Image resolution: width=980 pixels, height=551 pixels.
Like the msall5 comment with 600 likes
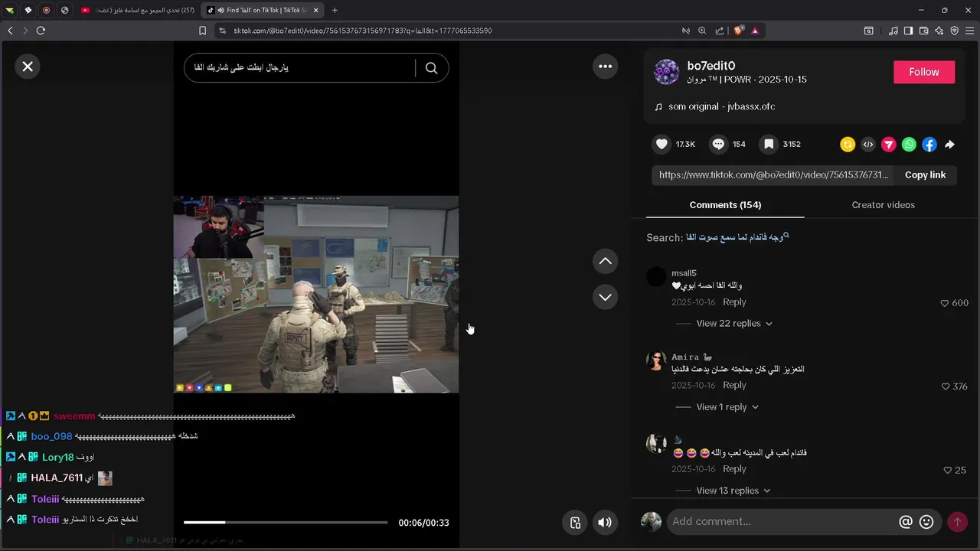tap(945, 303)
